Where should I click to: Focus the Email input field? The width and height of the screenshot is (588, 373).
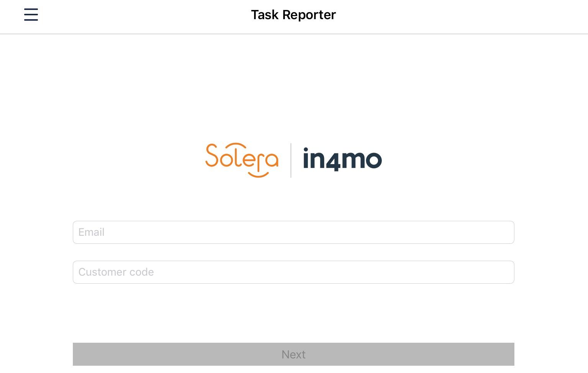(293, 232)
